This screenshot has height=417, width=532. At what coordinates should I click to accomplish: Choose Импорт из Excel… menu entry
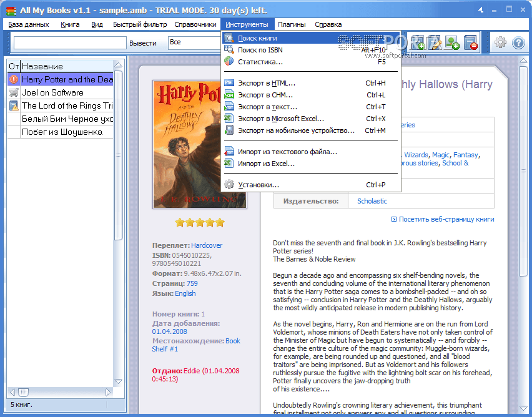[x=311, y=164]
